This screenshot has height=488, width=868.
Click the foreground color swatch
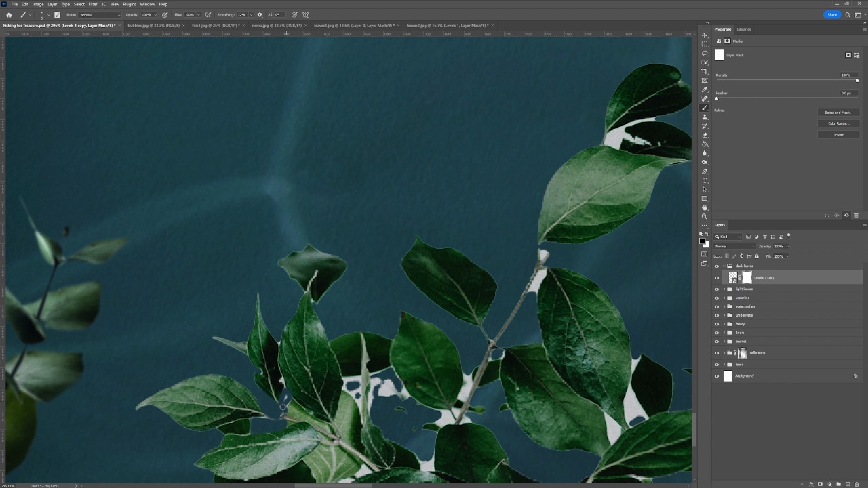point(703,241)
